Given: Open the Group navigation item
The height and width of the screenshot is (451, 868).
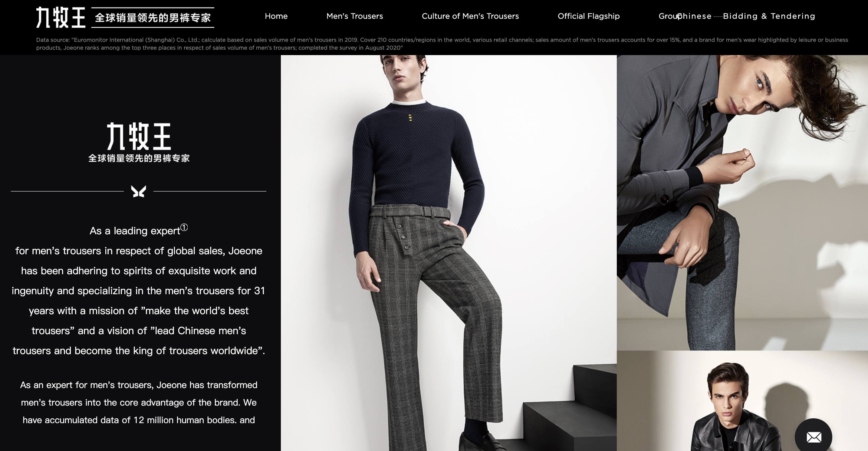Looking at the screenshot, I should click(x=666, y=16).
